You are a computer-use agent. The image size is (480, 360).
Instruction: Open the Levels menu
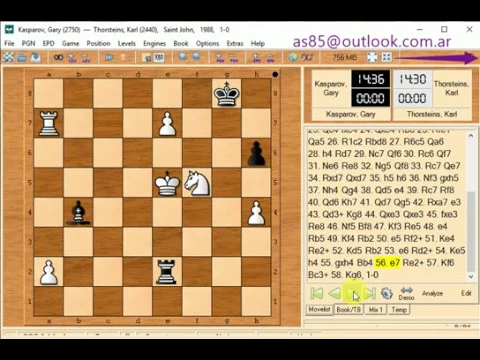(127, 43)
